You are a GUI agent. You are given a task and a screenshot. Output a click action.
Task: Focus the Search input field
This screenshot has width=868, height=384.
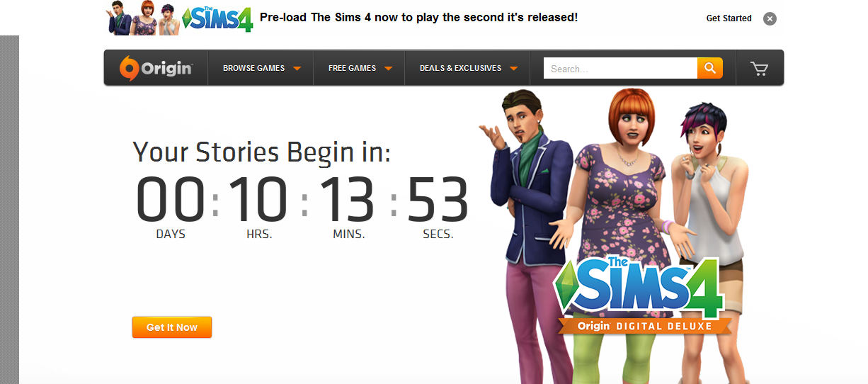click(620, 68)
